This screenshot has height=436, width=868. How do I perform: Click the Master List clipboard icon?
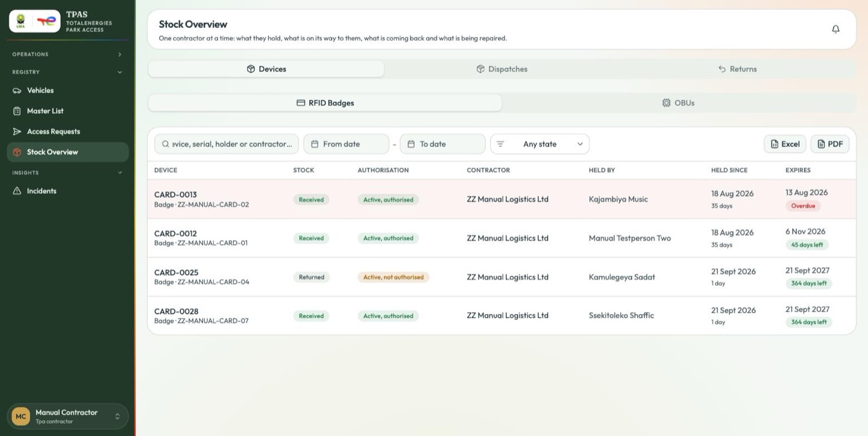(x=17, y=111)
